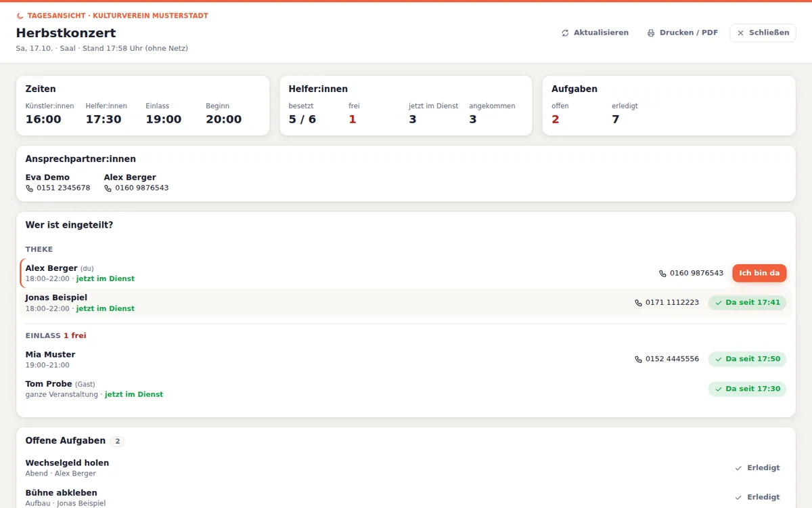Call Eva Demo at 0151 2345678
Image resolution: width=812 pixels, height=508 pixels.
click(58, 188)
